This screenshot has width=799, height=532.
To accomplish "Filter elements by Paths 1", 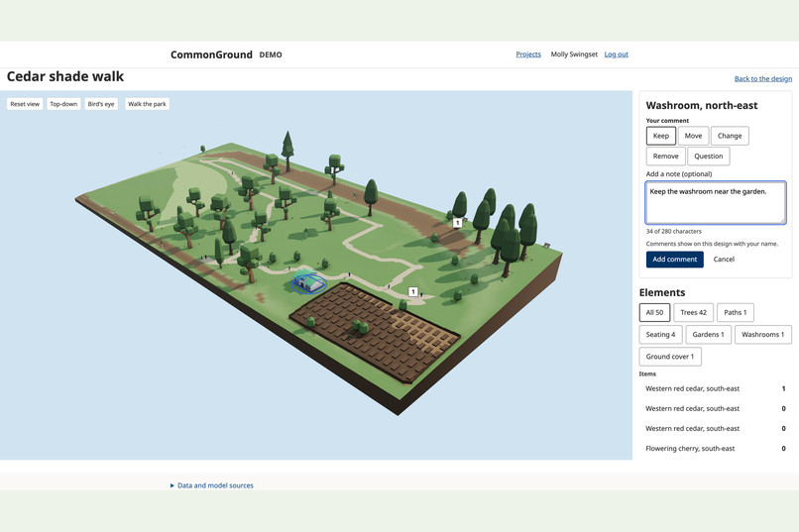I will (736, 313).
